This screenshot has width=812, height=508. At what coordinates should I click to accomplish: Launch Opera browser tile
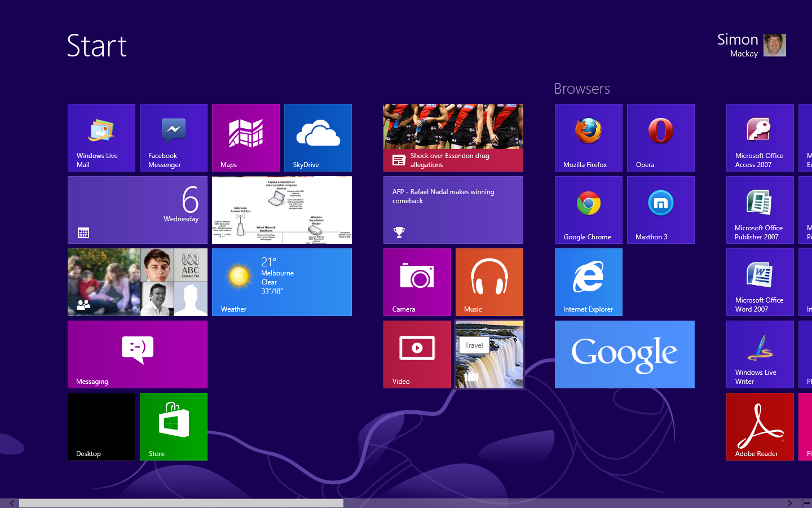(x=660, y=137)
